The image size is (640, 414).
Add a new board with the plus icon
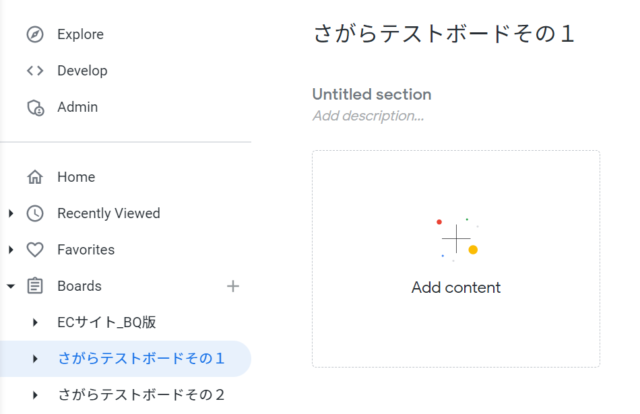233,286
